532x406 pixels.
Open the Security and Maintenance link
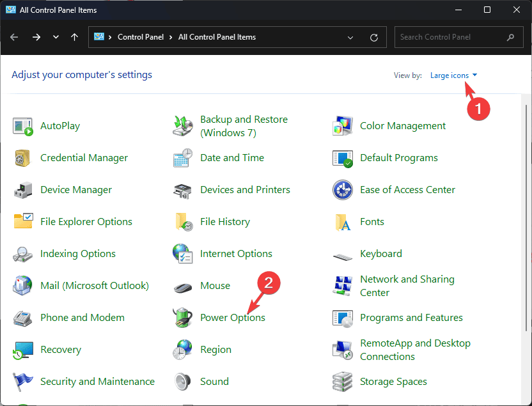coord(97,382)
